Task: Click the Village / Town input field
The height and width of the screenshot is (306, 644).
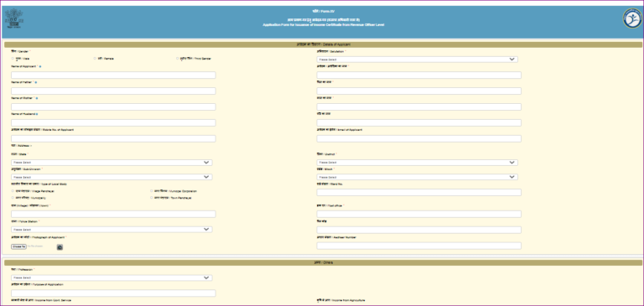Action: [x=113, y=214]
